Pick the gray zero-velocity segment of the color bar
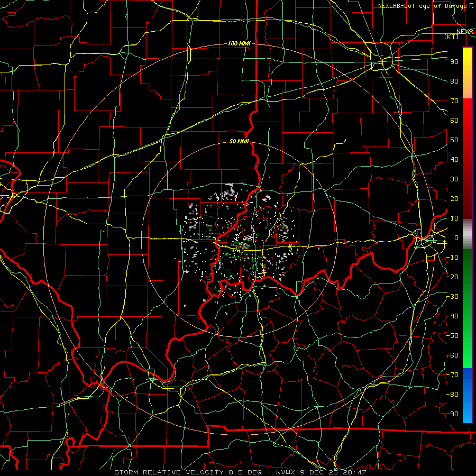This screenshot has width=476, height=476. 467,234
